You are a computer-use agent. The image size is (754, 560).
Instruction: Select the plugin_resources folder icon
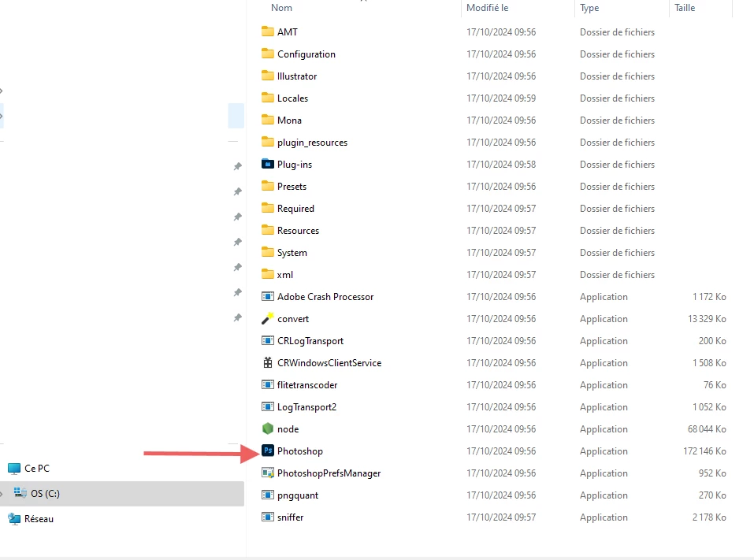click(x=267, y=143)
